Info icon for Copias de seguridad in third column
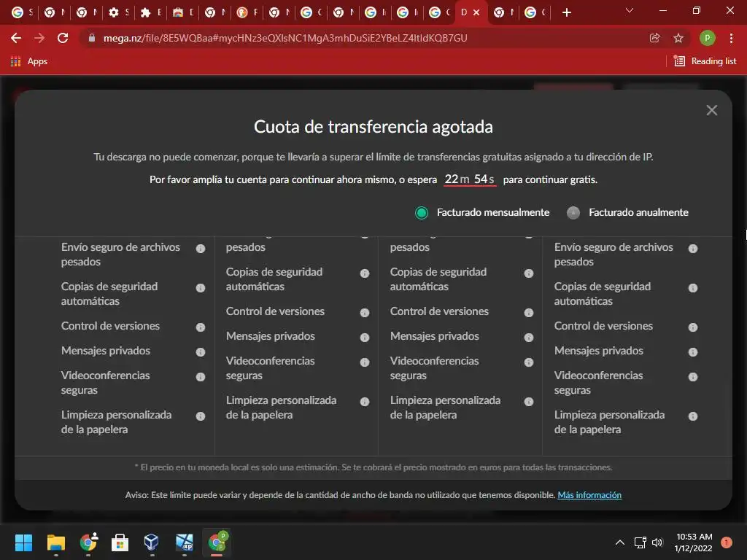Image resolution: width=747 pixels, height=560 pixels. pyautogui.click(x=529, y=273)
